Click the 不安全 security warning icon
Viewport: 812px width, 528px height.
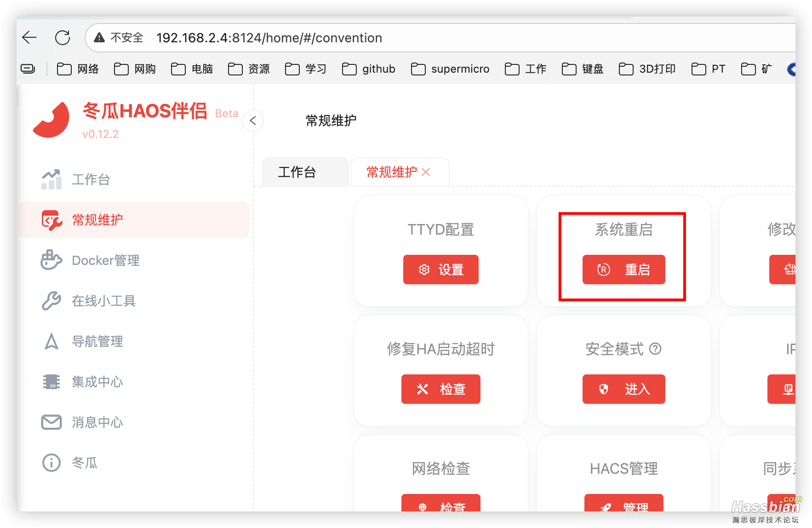click(99, 37)
